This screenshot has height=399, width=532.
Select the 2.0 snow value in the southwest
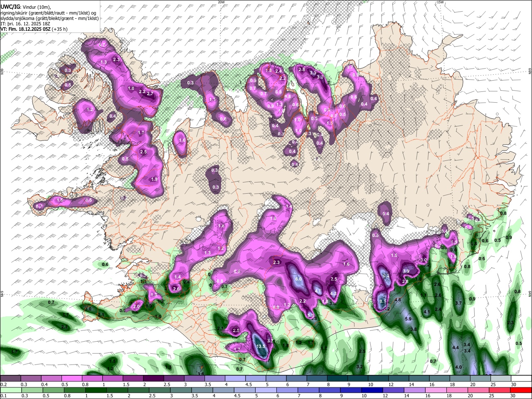click(x=136, y=306)
